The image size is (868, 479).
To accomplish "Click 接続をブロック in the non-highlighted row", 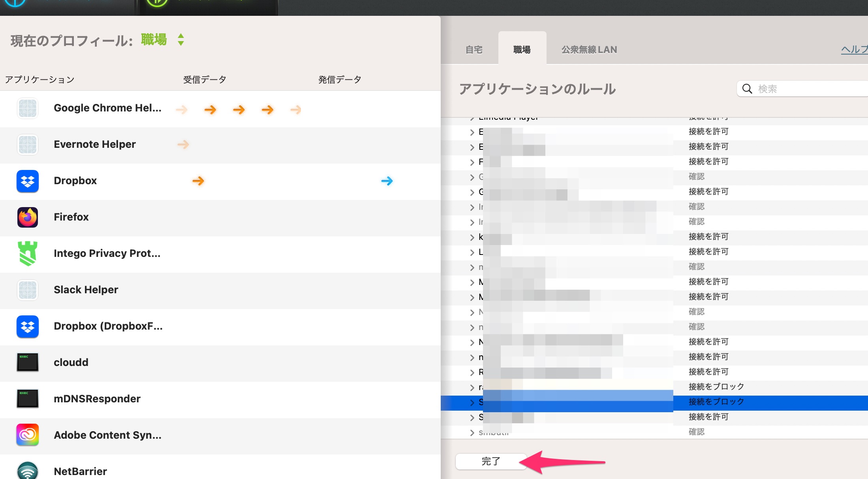I will click(716, 387).
